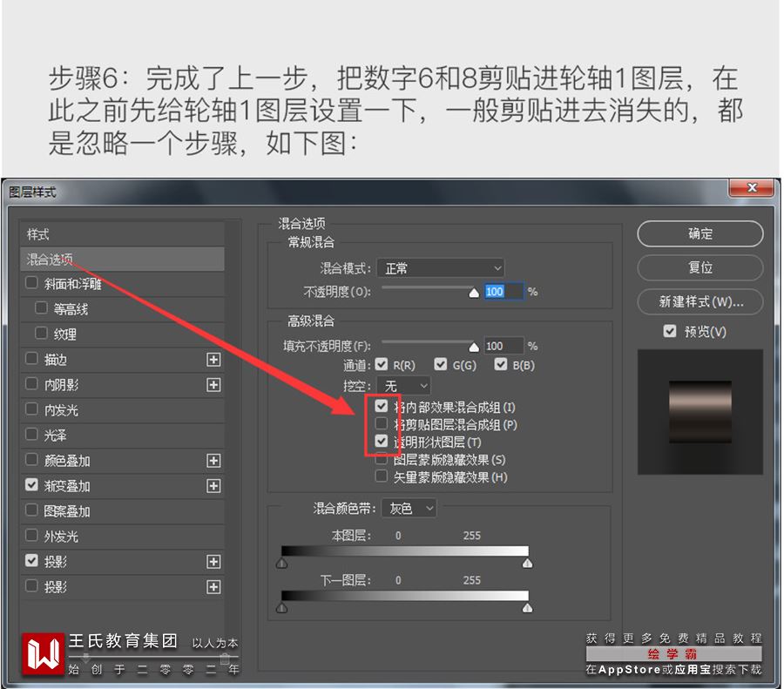Enable the 内阴影 checkbox
The image size is (784, 689).
31,383
